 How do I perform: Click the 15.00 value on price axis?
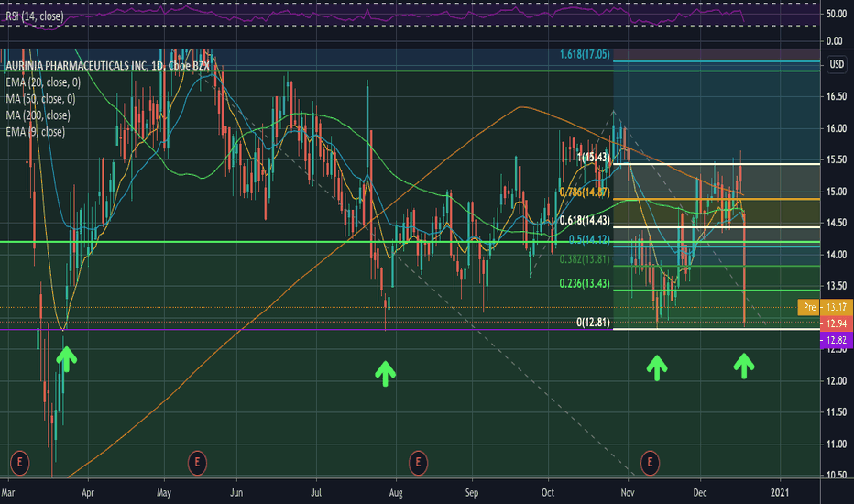(x=837, y=192)
